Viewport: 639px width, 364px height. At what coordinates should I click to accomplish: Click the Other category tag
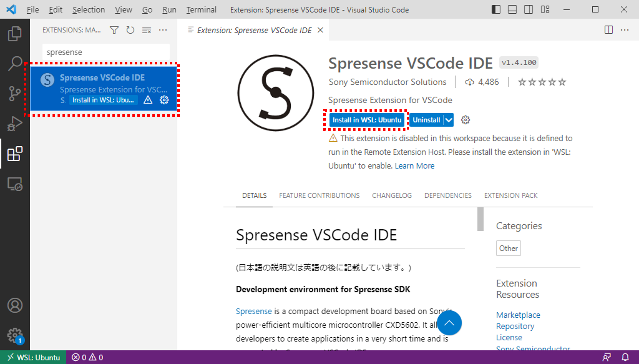point(508,248)
